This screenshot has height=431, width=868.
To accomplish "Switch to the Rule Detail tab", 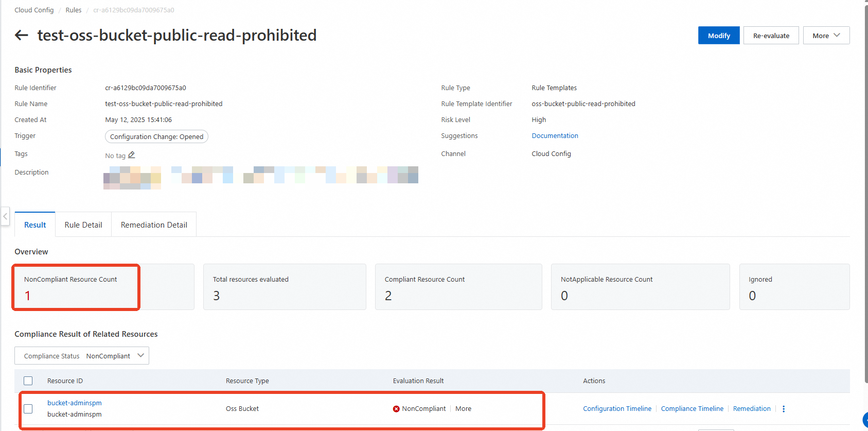I will (83, 225).
